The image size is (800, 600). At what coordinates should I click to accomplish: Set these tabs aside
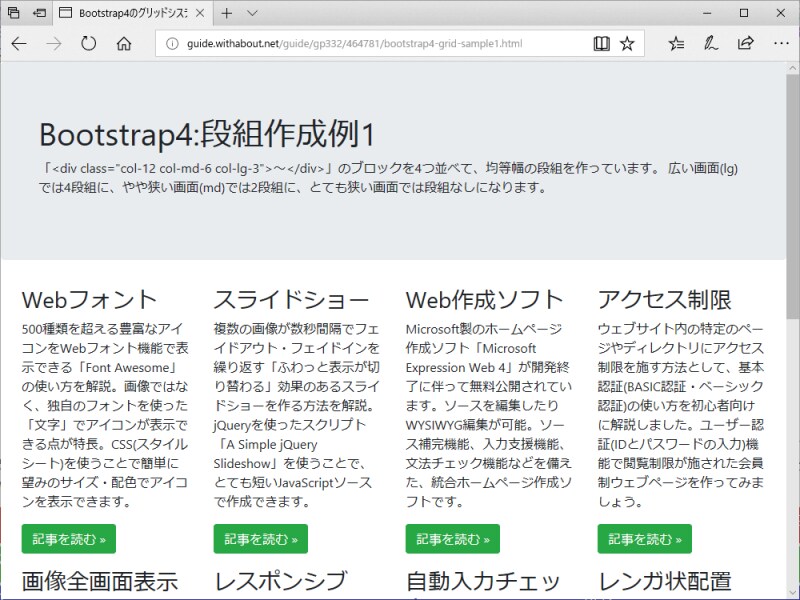(12, 13)
